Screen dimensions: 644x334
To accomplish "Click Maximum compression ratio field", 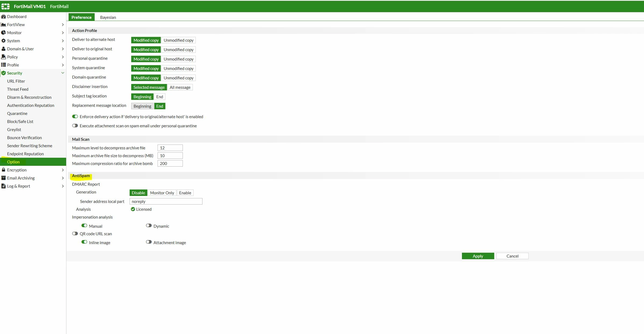I will coord(170,163).
